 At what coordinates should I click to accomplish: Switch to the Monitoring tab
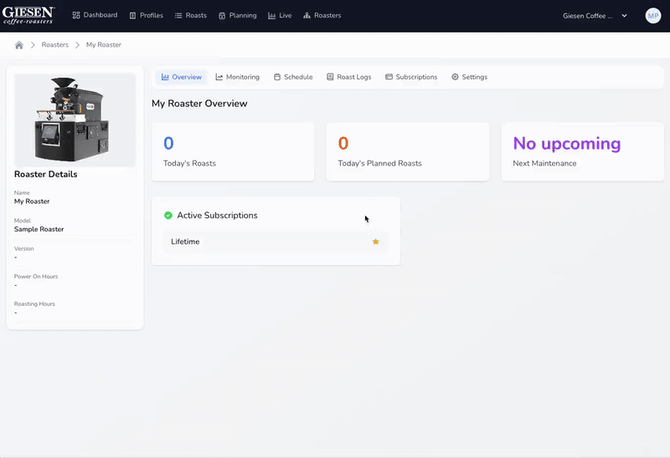(238, 77)
